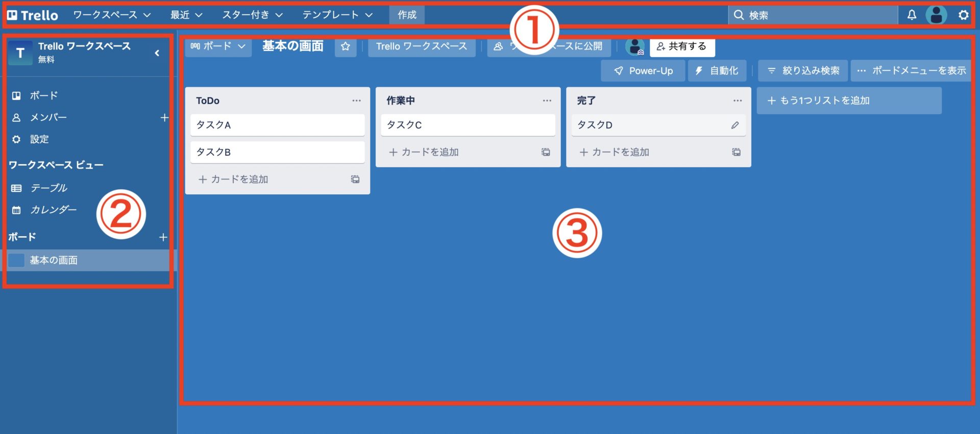Open the ワークスペース dropdown menu

click(112, 15)
